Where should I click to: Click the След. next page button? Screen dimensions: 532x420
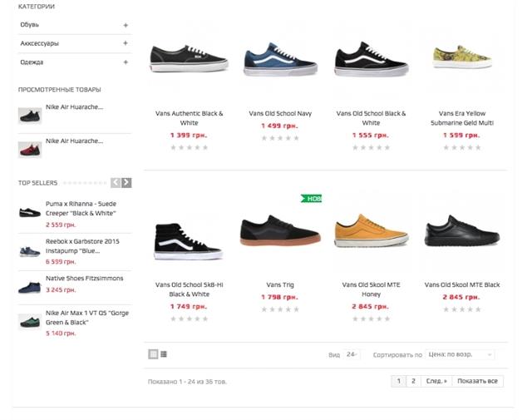tap(436, 381)
